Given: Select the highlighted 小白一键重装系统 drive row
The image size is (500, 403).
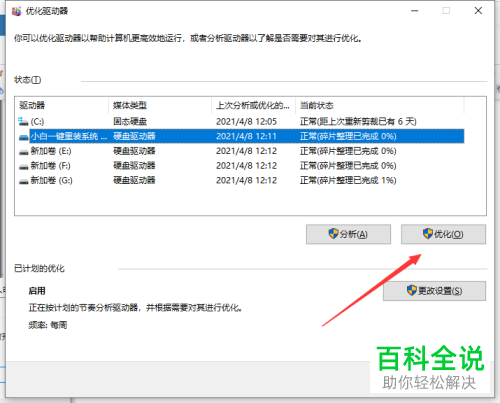Looking at the screenshot, I should pos(241,136).
